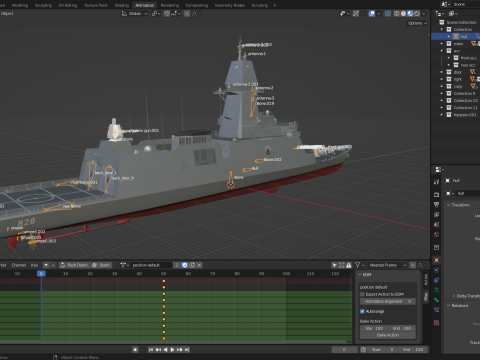Open the Output properties tab
Screen dimensions: 480x360
coord(436,204)
